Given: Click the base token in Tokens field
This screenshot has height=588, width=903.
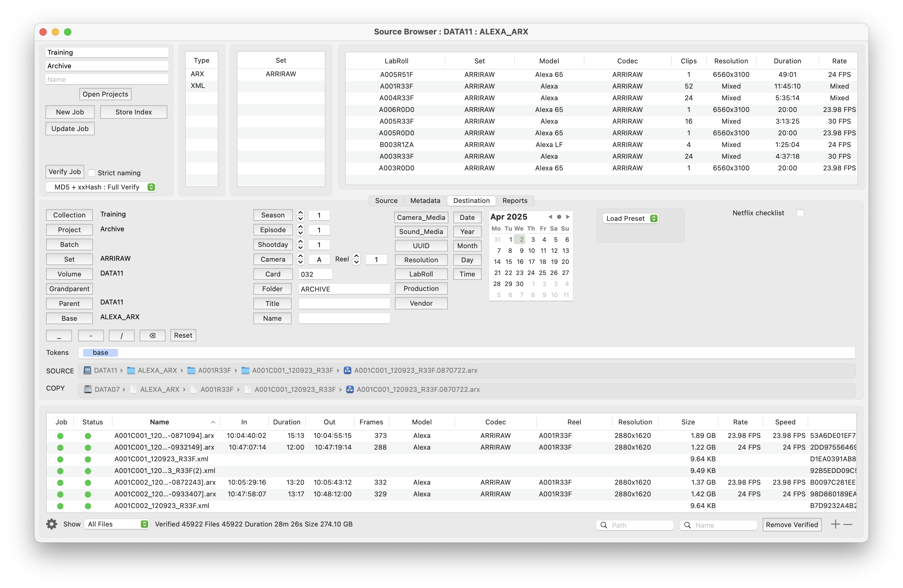Looking at the screenshot, I should point(100,352).
